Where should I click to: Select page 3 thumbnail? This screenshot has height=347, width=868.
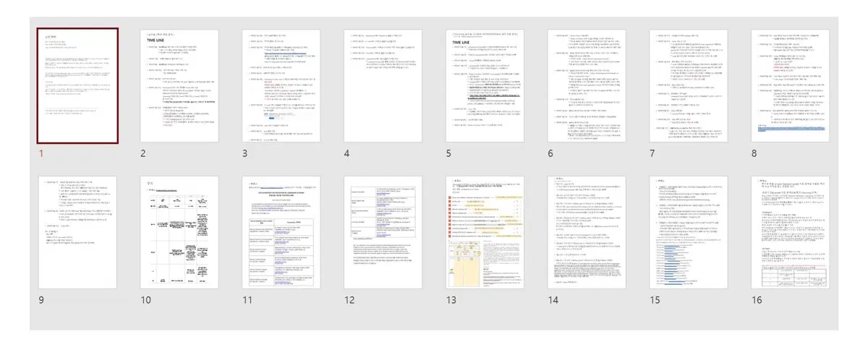pyautogui.click(x=281, y=86)
